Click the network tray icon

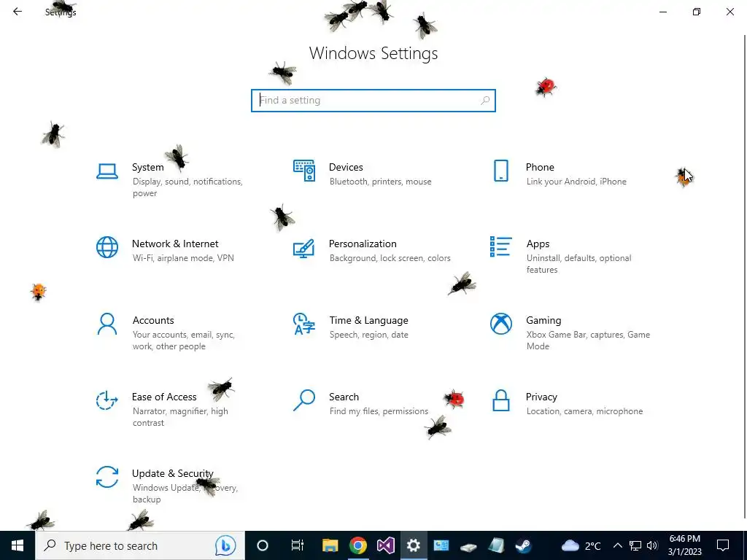tap(635, 545)
